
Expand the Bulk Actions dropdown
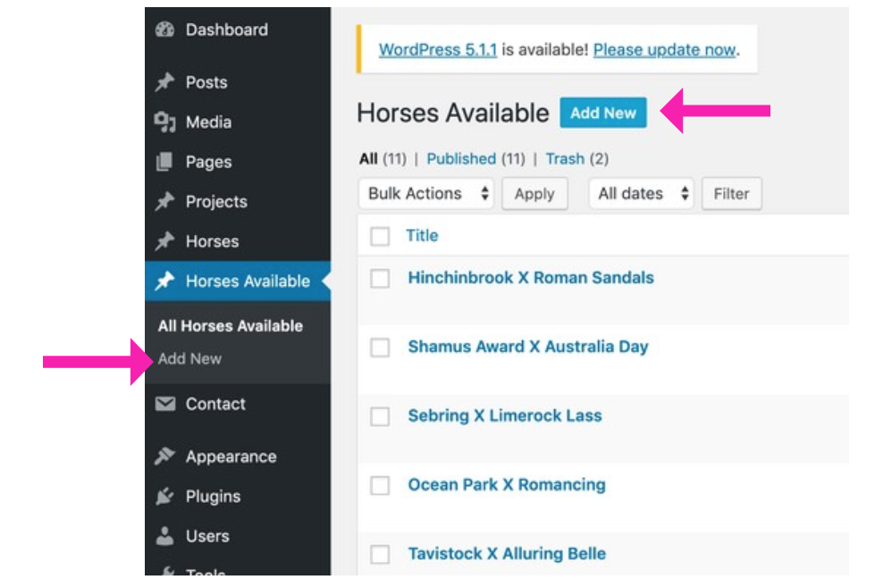click(x=429, y=194)
